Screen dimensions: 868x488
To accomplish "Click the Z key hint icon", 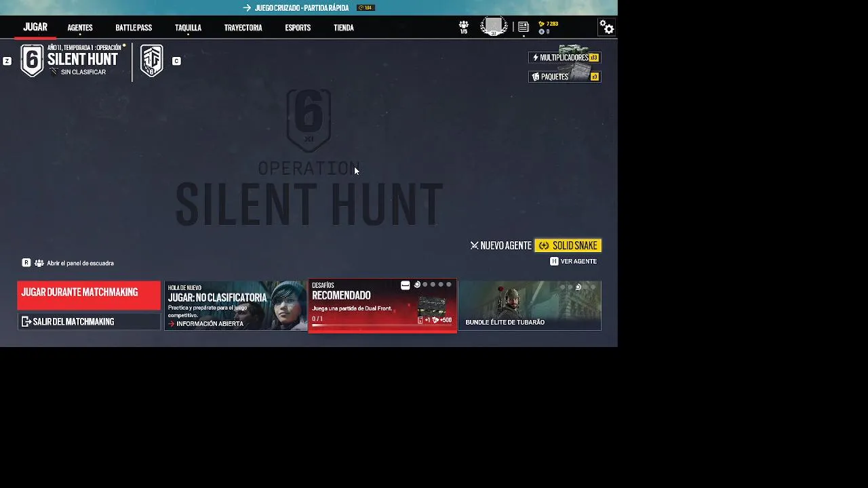I will pyautogui.click(x=7, y=61).
